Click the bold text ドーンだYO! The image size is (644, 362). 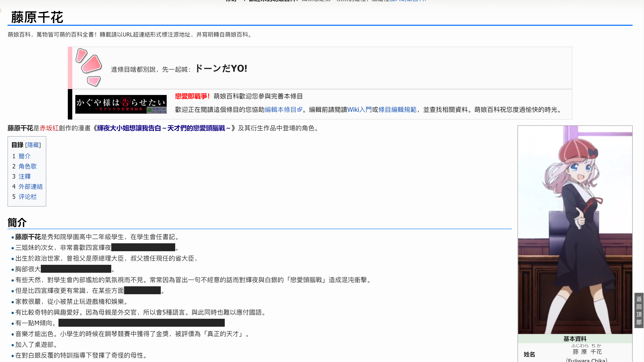pos(221,68)
